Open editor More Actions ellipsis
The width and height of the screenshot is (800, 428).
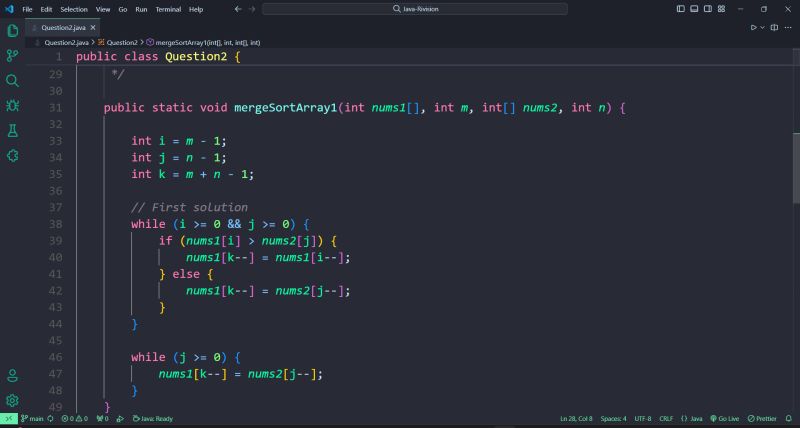pos(788,28)
